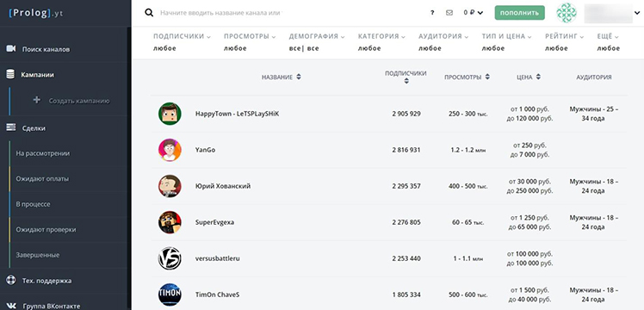
Task: Expand the Демография filter dropdown
Action: (317, 36)
